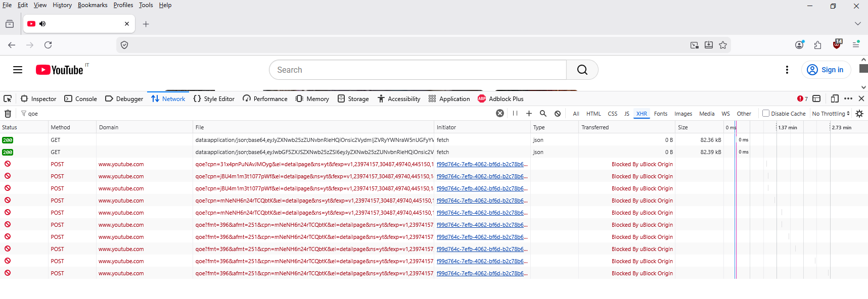
Task: Open request blocking icon
Action: pos(558,114)
